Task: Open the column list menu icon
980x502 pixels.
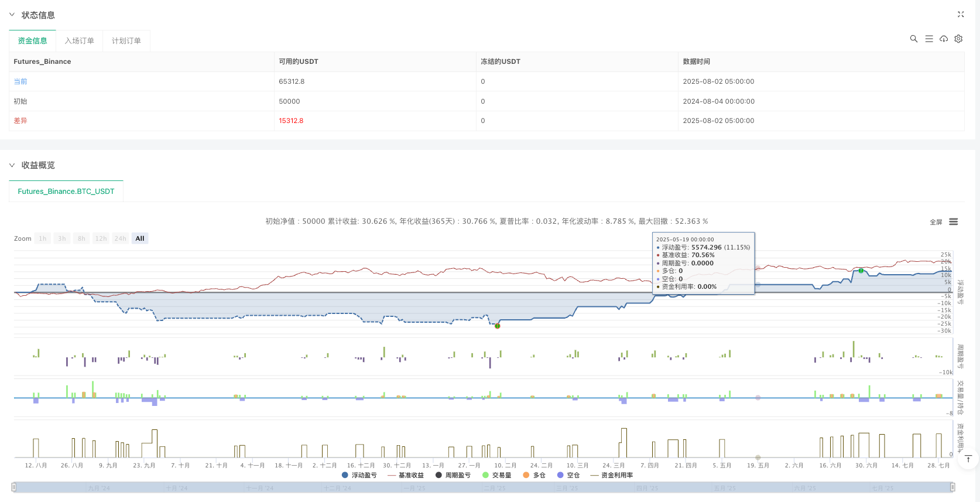Action: point(928,39)
